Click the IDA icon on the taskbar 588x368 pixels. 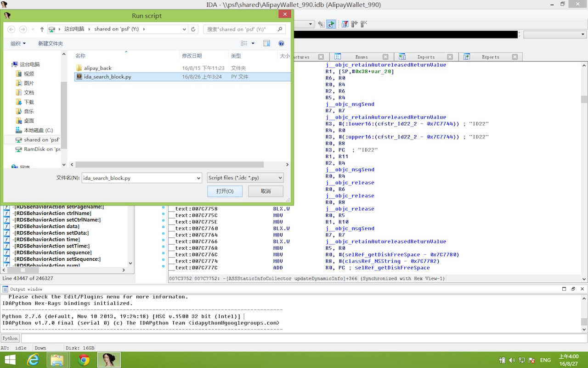tap(109, 360)
